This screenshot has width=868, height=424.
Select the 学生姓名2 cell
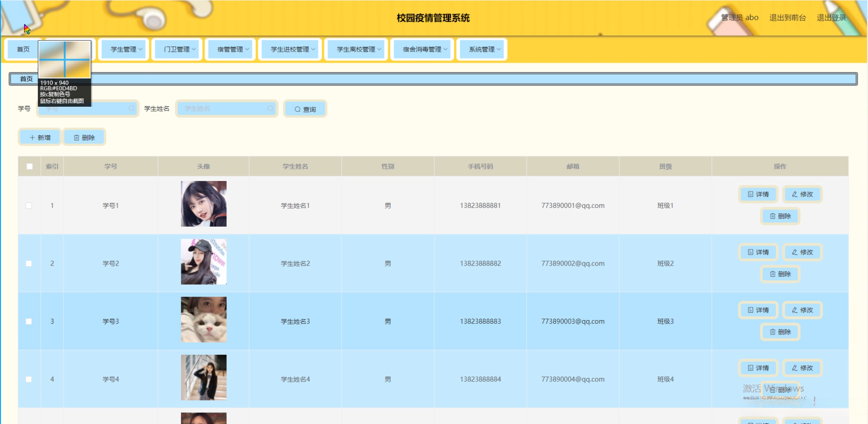[296, 263]
